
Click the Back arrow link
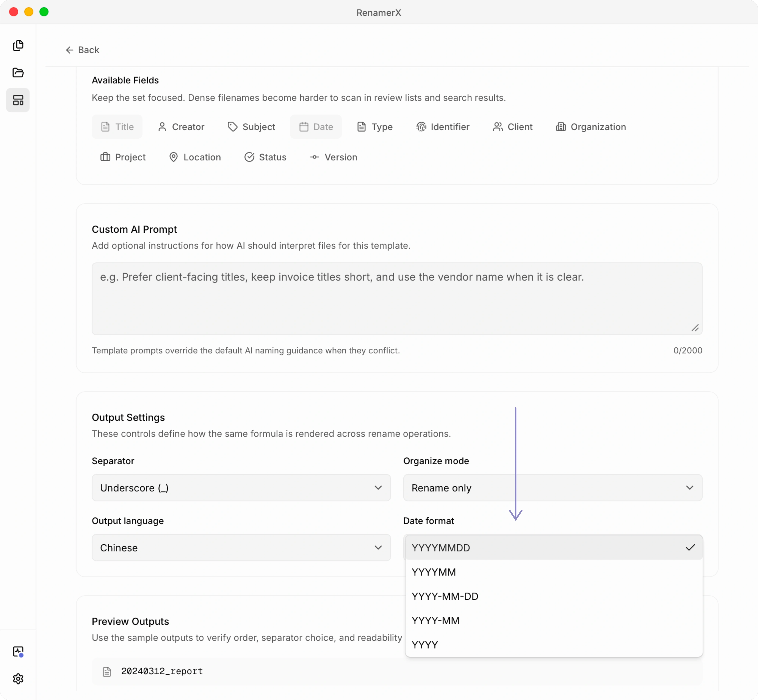pyautogui.click(x=82, y=50)
